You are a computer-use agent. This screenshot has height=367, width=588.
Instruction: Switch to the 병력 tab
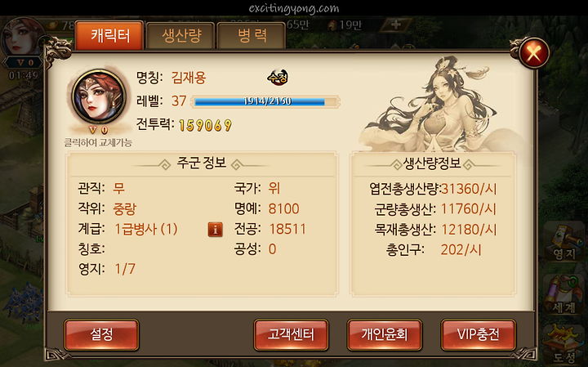(x=252, y=36)
